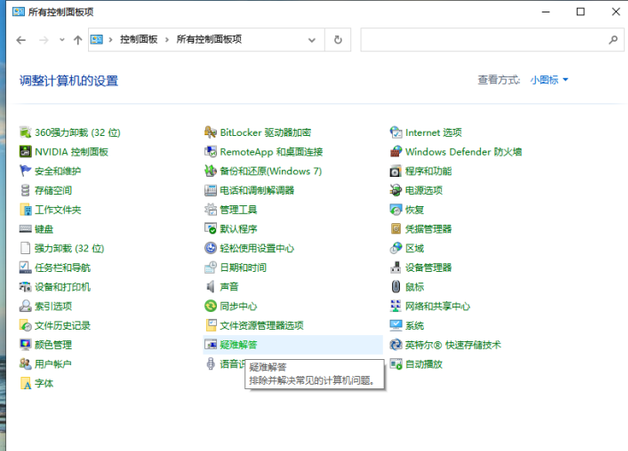Screen dimensions: 628x451
Task: Click the 恢复 icon
Action: coord(396,209)
